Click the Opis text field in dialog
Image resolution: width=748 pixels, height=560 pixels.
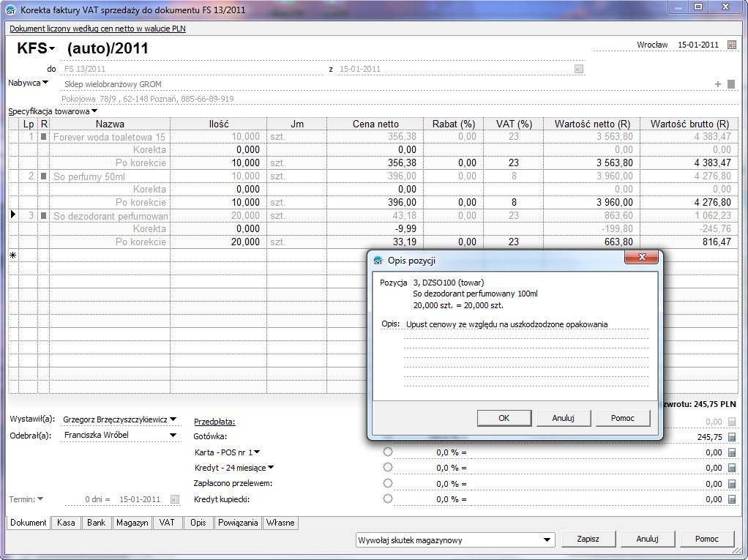tap(526, 324)
